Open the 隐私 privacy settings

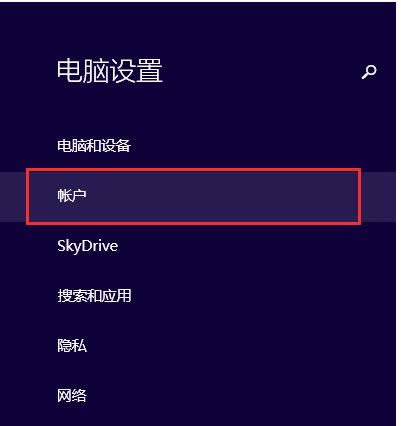pyautogui.click(x=72, y=346)
